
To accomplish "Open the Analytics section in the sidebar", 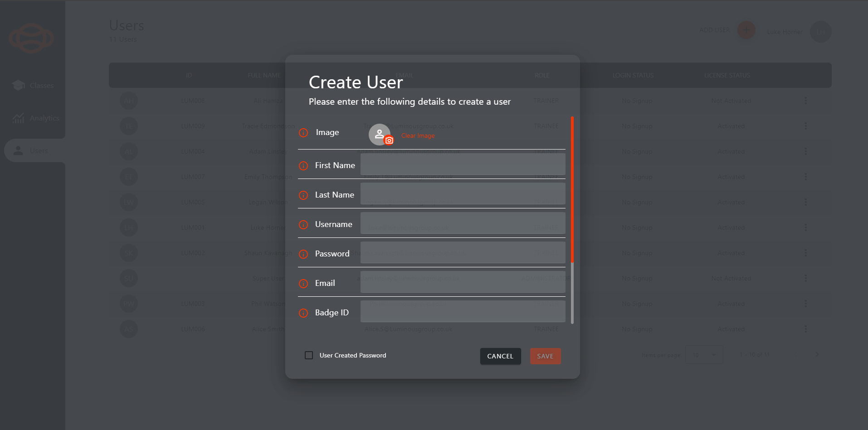I will click(18, 118).
